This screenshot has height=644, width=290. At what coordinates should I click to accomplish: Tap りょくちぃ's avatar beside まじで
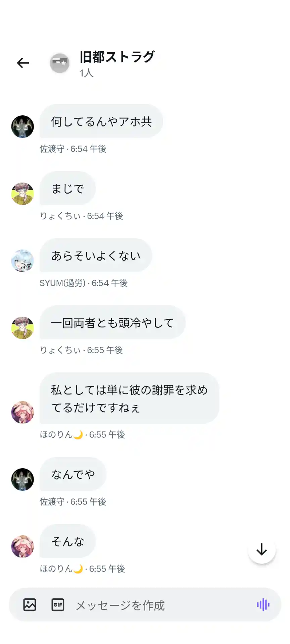[x=22, y=194]
